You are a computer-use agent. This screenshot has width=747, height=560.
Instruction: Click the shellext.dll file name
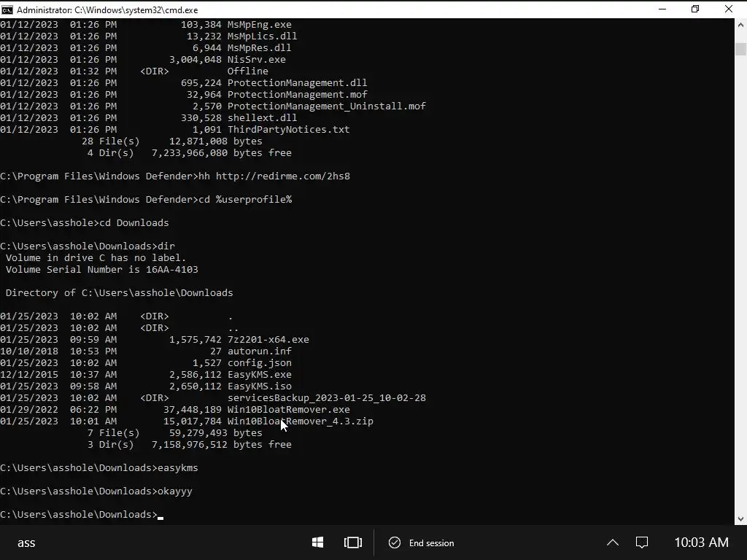[262, 117]
